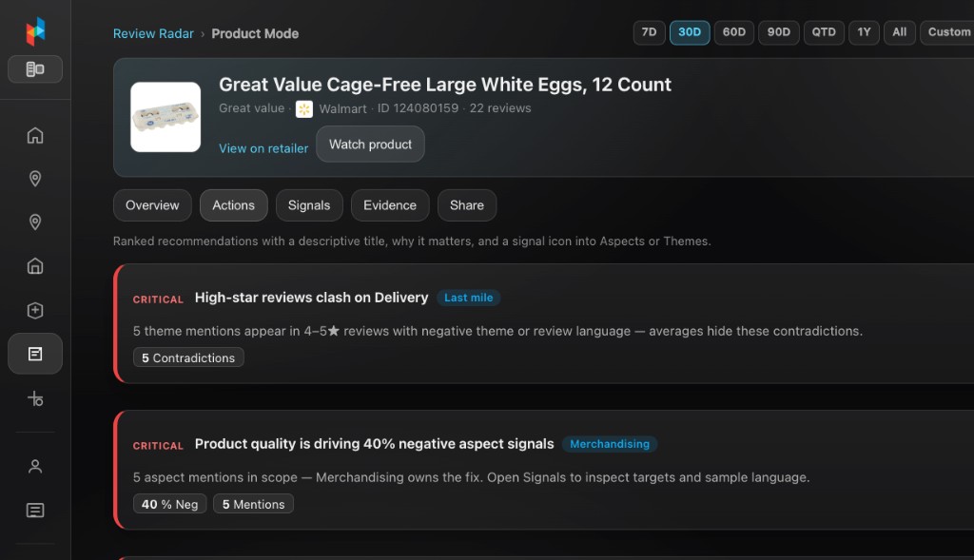This screenshot has width=974, height=560.
Task: Select the 60D time range
Action: tap(734, 32)
